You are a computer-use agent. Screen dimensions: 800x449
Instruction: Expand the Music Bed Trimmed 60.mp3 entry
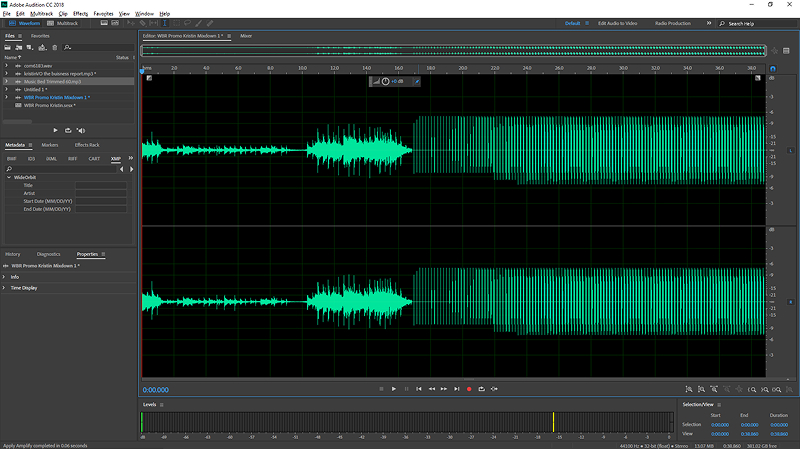tap(7, 82)
